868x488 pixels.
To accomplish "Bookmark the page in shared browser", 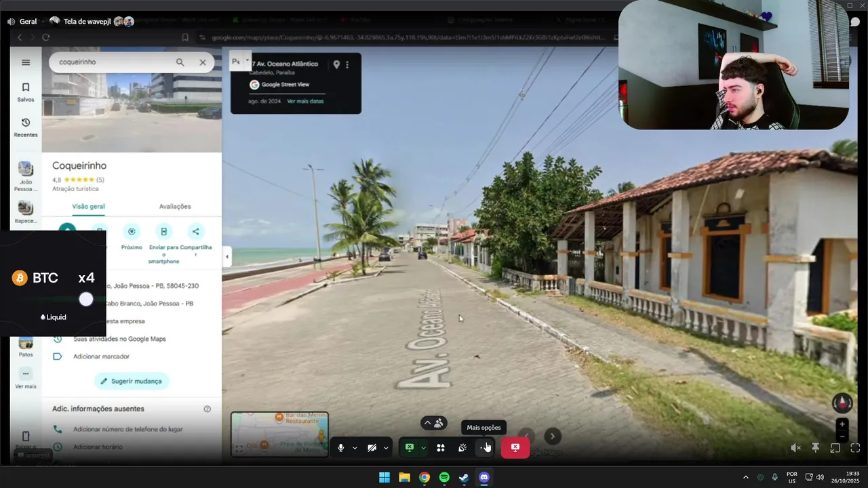I will tap(185, 37).
